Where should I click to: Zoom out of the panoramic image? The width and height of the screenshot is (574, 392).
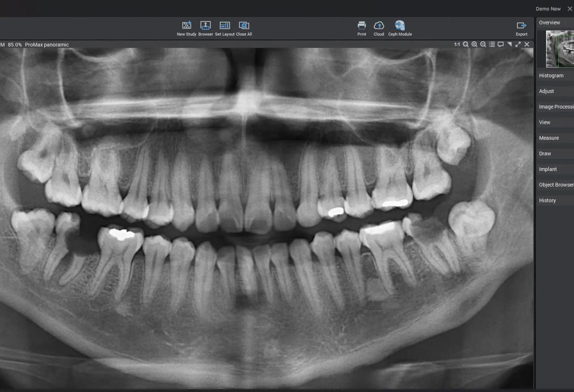coord(483,44)
